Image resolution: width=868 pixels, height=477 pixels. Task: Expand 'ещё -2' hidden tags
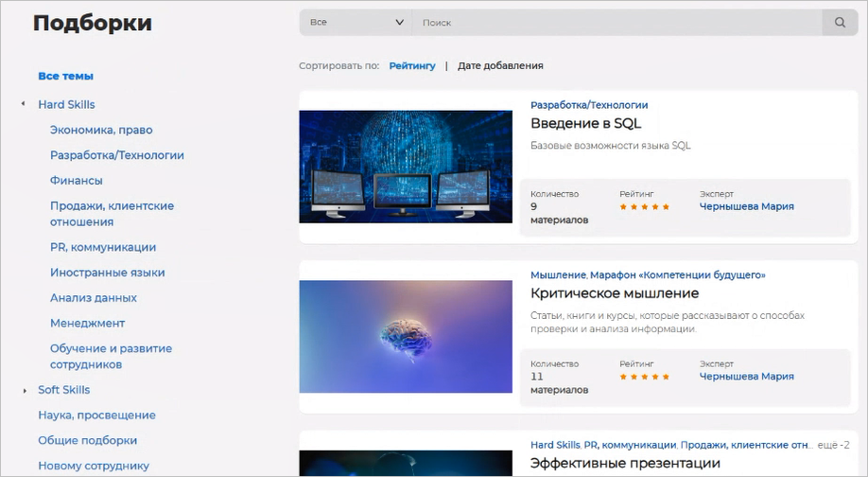click(x=833, y=446)
